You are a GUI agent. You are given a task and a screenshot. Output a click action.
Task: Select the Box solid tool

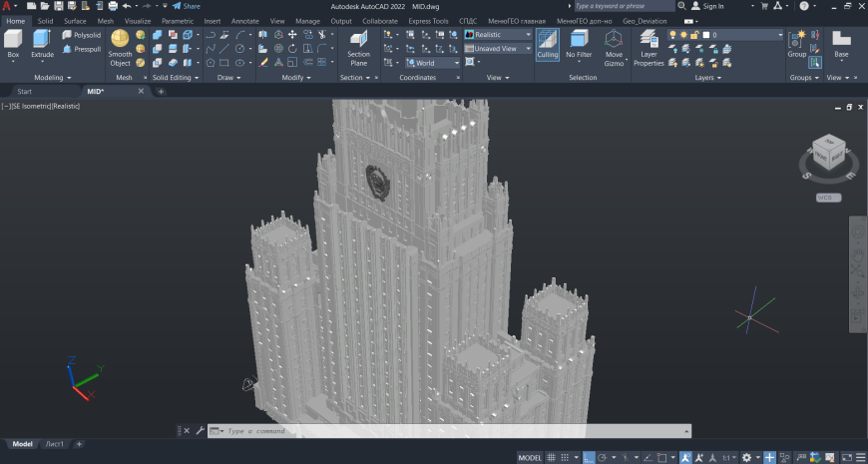click(x=13, y=44)
